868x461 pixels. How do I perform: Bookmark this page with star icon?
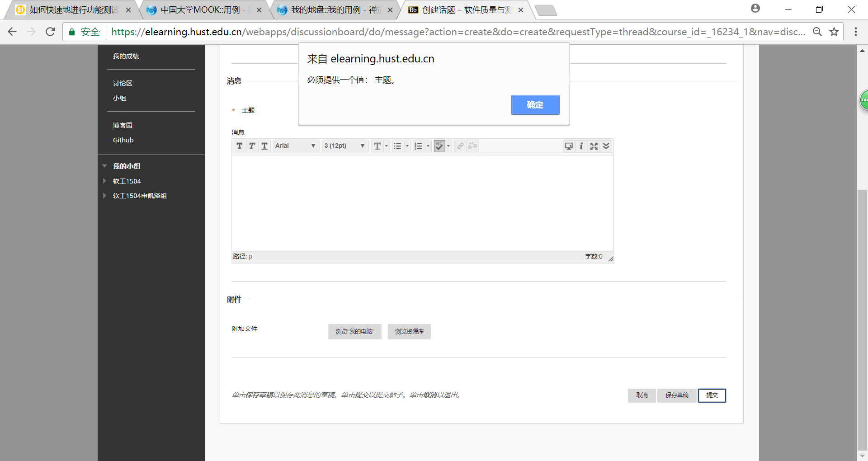834,32
